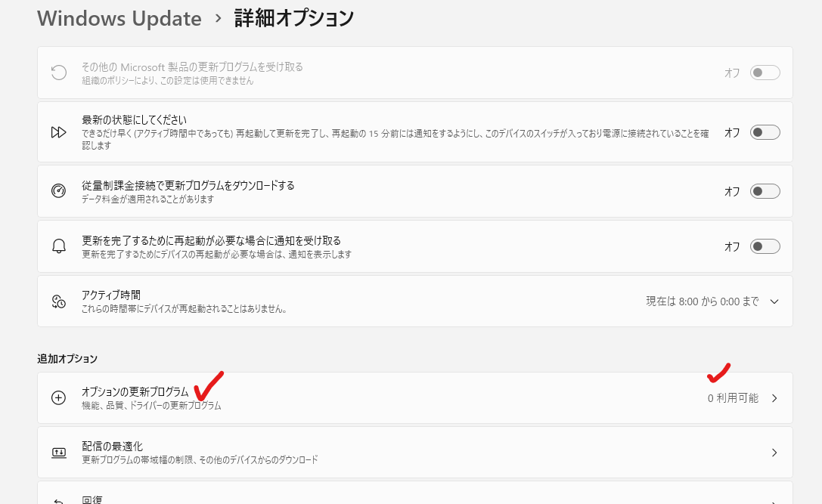Select the オプションの更新プログラム label
The image size is (822, 504).
tap(135, 392)
